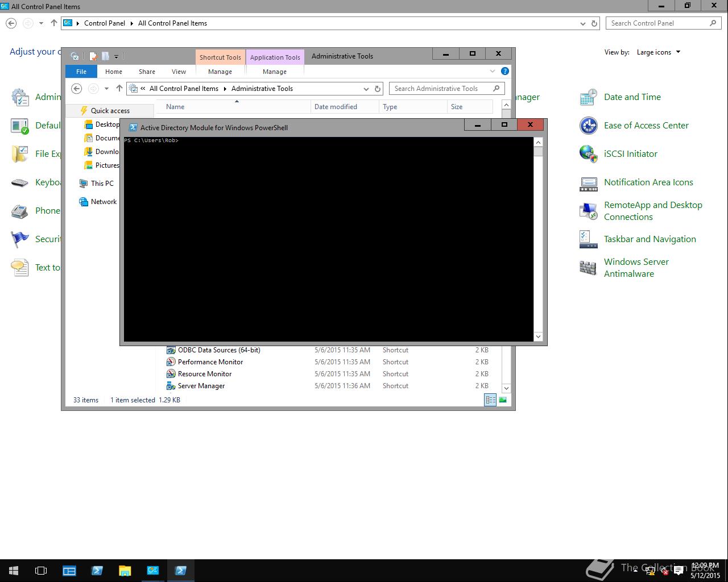Expand Administrative Tools address bar dropdown

tap(366, 89)
